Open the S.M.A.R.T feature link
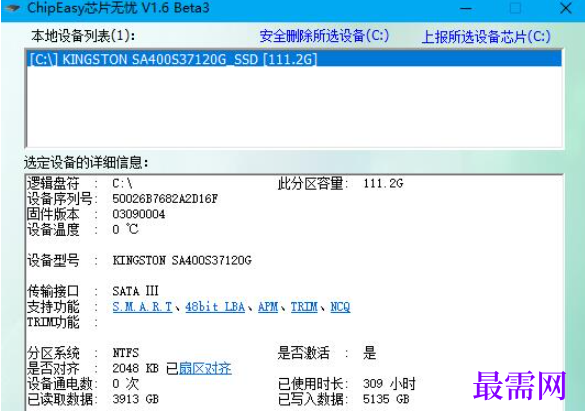The image size is (585, 417). 142,307
